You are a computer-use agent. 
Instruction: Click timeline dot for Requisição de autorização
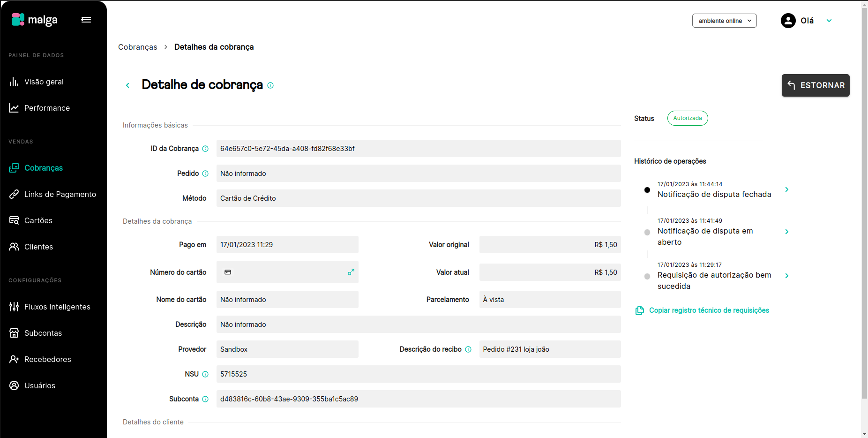(647, 276)
